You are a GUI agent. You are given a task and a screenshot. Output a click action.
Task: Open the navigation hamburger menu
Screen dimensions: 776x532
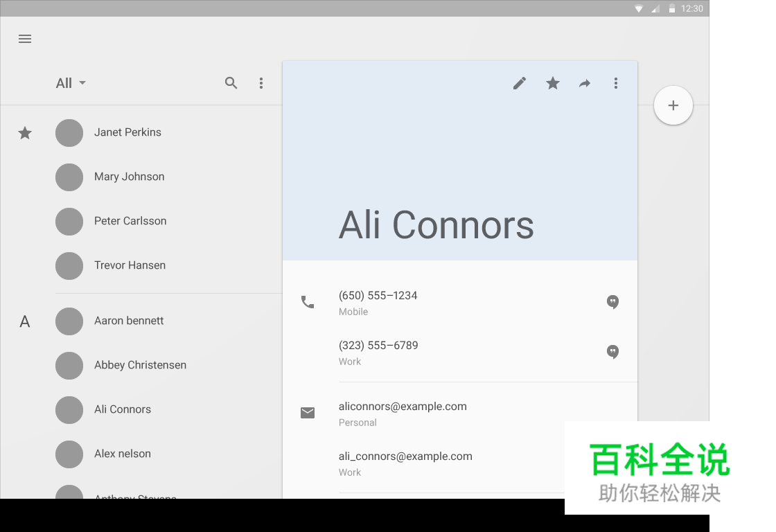(25, 39)
